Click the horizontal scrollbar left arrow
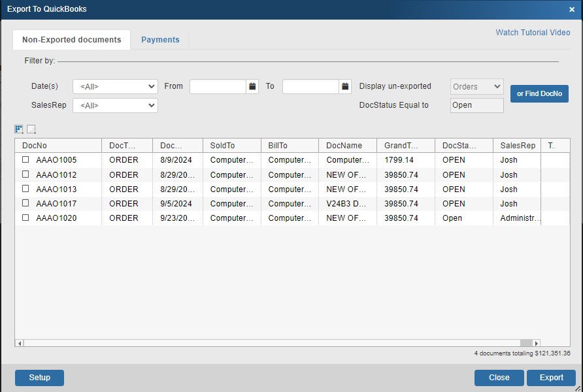 (20, 343)
